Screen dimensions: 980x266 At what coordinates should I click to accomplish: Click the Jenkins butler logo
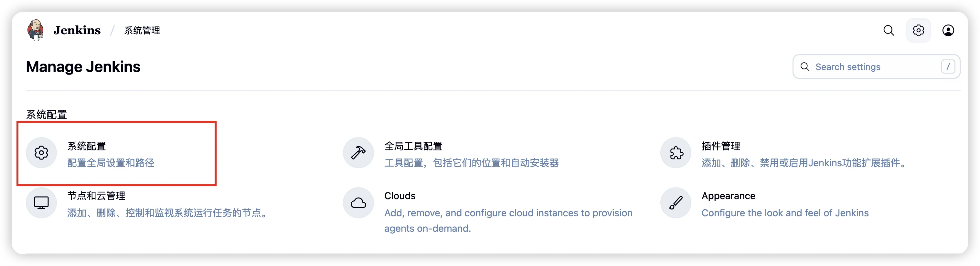[x=35, y=30]
